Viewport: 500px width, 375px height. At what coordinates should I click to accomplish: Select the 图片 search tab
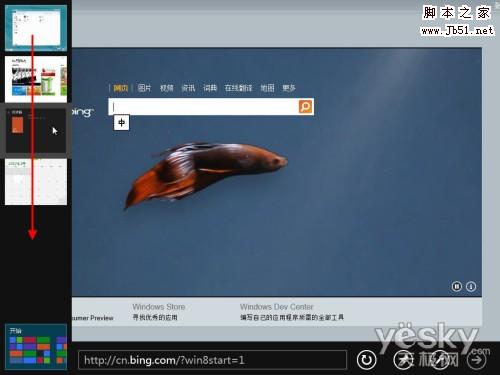tap(144, 88)
